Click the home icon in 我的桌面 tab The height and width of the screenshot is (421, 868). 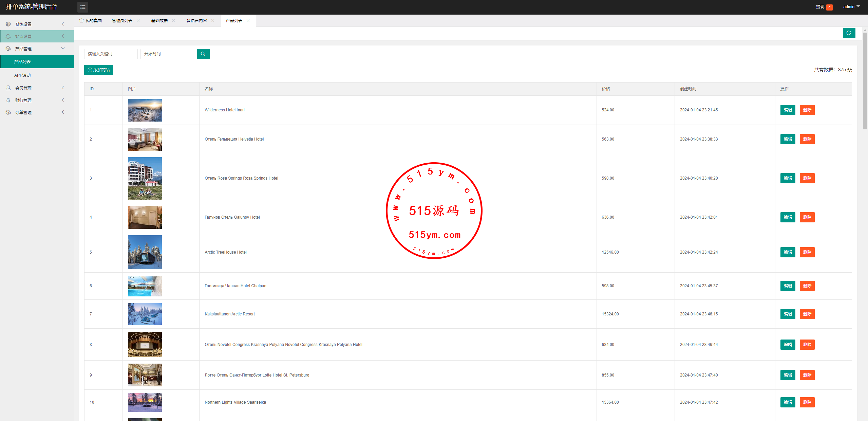pos(81,20)
